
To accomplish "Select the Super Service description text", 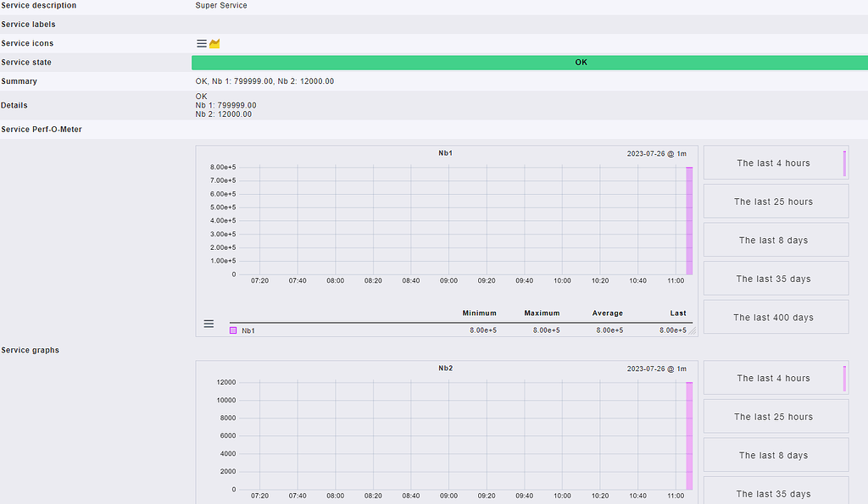I will click(220, 5).
